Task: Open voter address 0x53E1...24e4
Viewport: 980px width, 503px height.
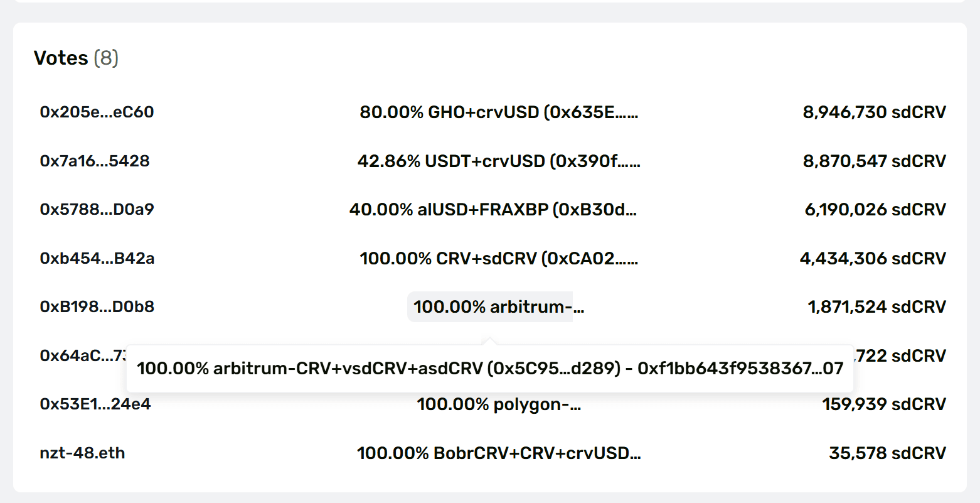Action: pos(95,404)
